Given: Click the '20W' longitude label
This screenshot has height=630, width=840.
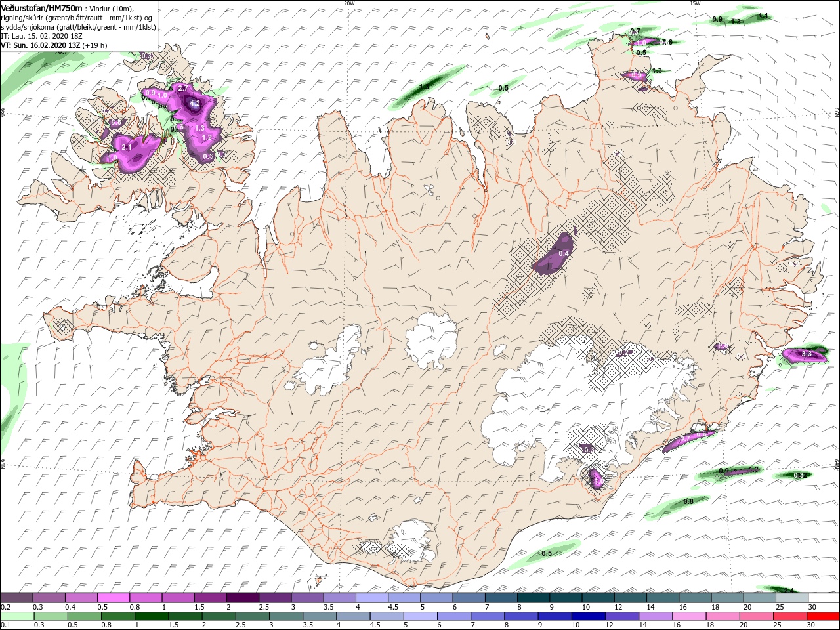Looking at the screenshot, I should (x=349, y=3).
